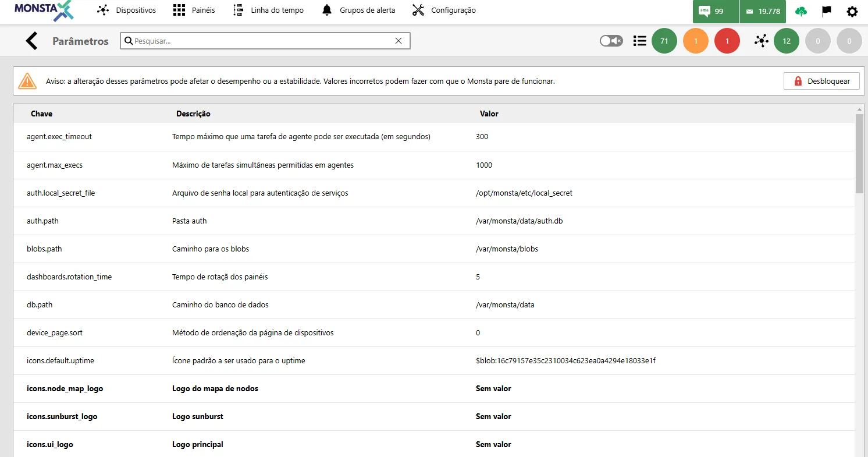Click the Chave column header
The height and width of the screenshot is (457, 868).
click(41, 114)
